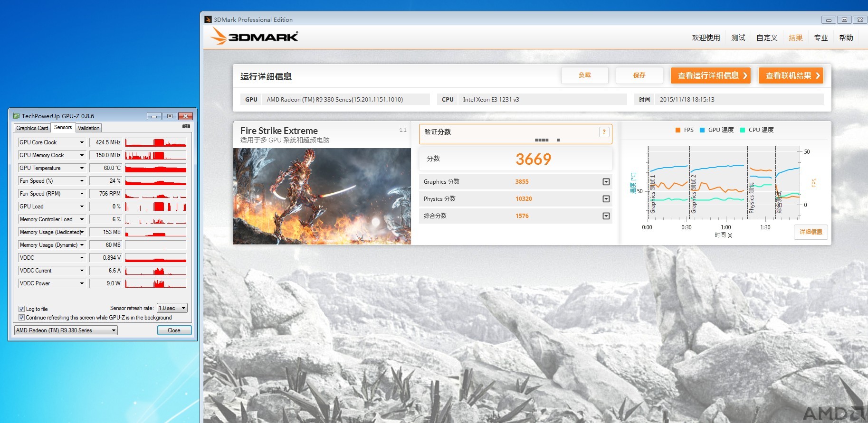
Task: Click the question mark help icon
Action: point(604,132)
